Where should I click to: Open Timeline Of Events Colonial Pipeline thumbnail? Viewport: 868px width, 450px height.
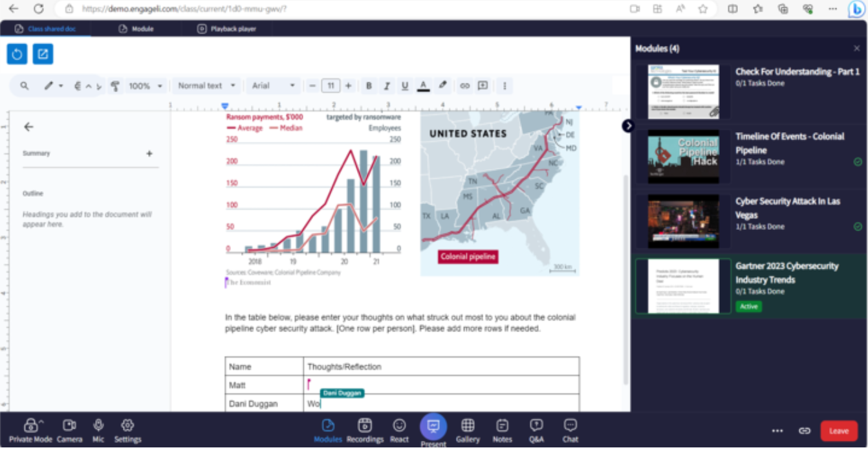click(x=684, y=156)
